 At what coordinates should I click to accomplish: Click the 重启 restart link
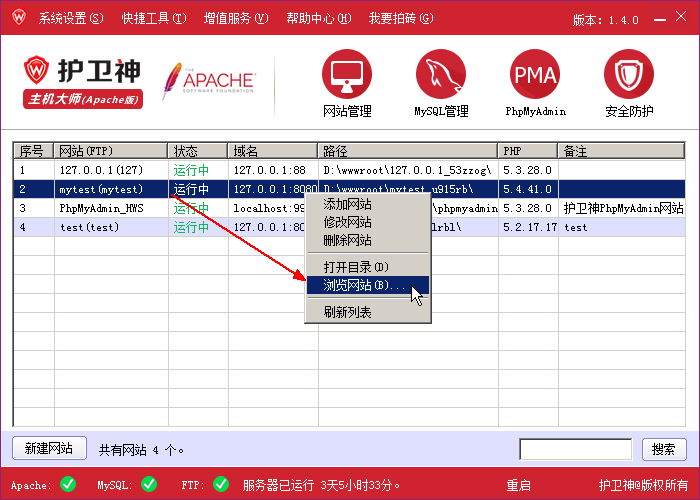[x=518, y=485]
